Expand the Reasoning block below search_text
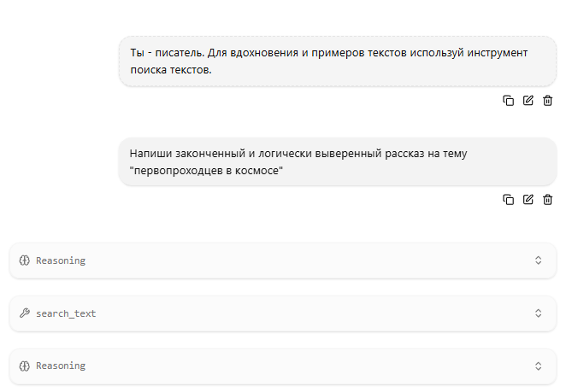The image size is (566, 392). [x=538, y=366]
